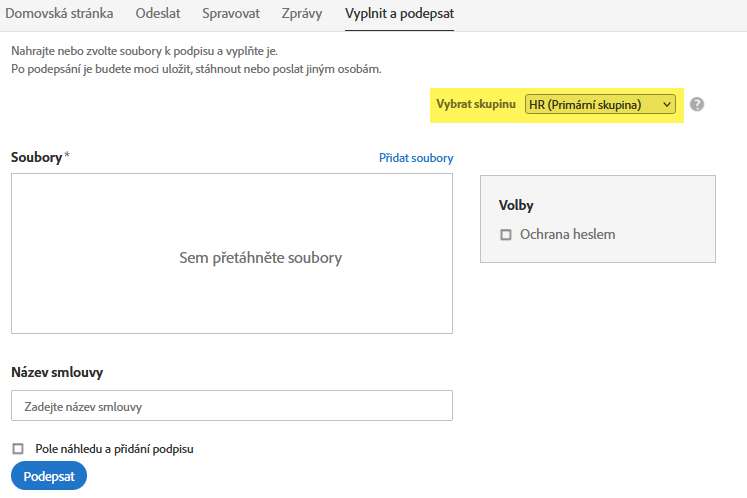Click the Název smlouvy heading label

pos(57,372)
